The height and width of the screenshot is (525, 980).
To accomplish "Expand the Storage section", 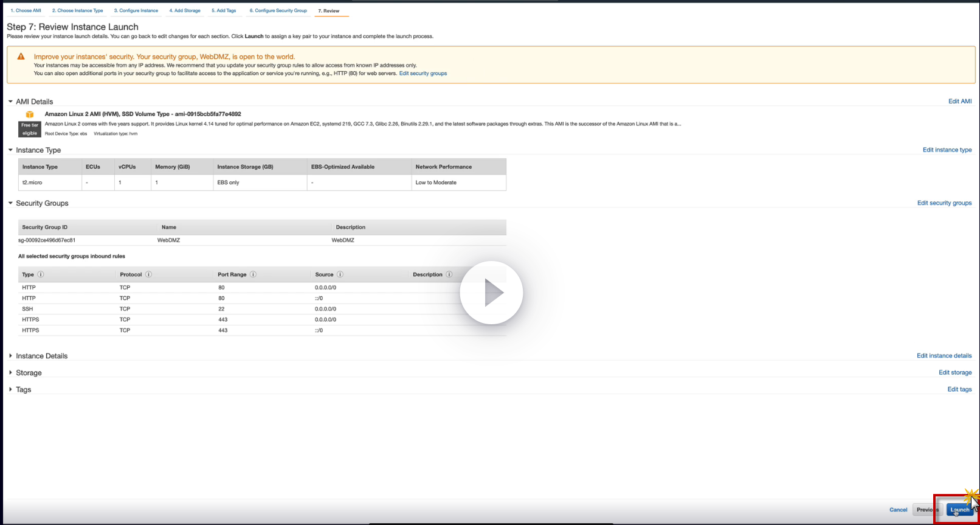I will (10, 373).
